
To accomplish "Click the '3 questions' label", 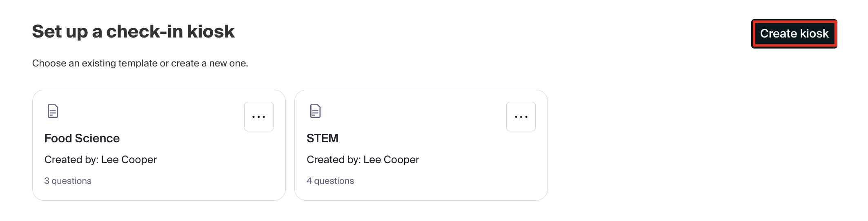I will 68,181.
